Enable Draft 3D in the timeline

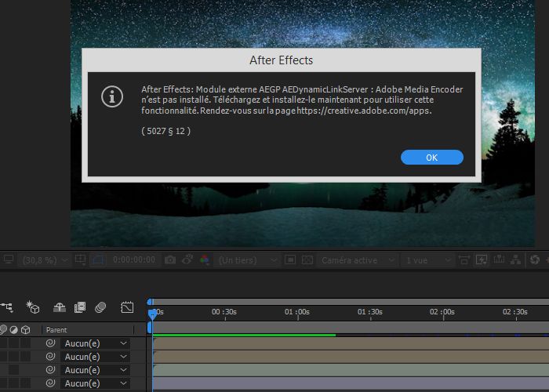[32, 307]
